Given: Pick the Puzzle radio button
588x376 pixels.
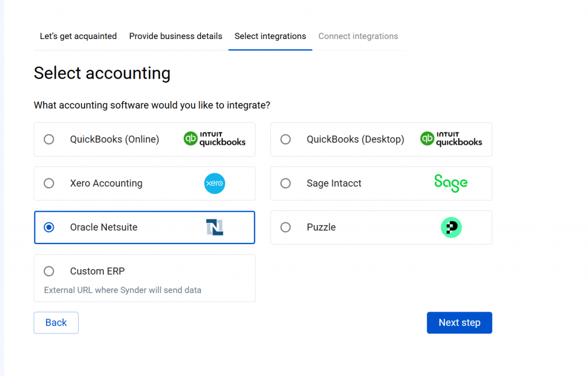Looking at the screenshot, I should [x=285, y=227].
